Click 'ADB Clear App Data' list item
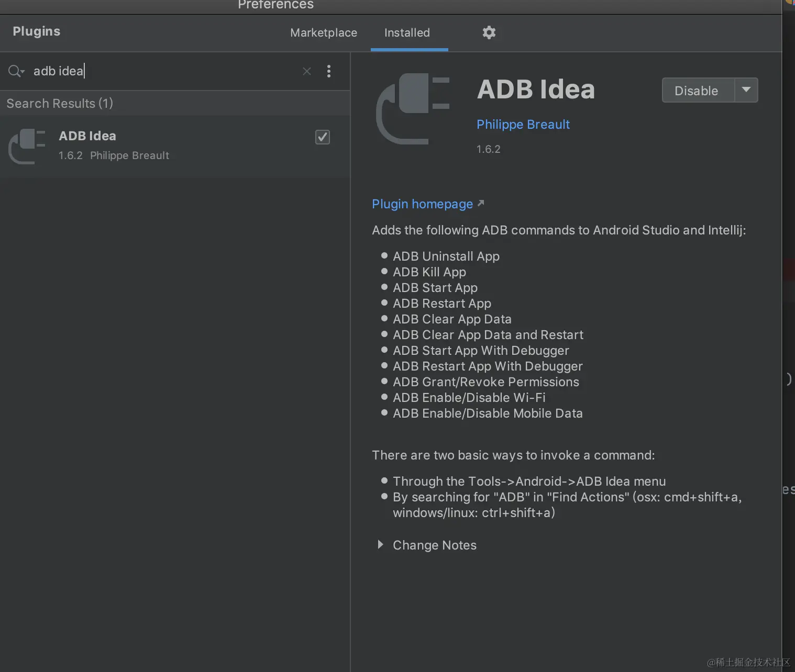This screenshot has width=795, height=672. 452,319
